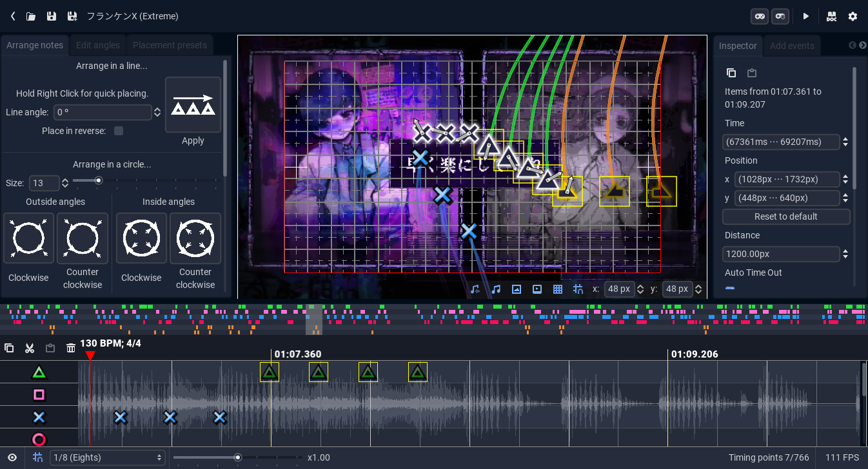Toggle the eye visibility icon in the bottom bar

[x=12, y=457]
